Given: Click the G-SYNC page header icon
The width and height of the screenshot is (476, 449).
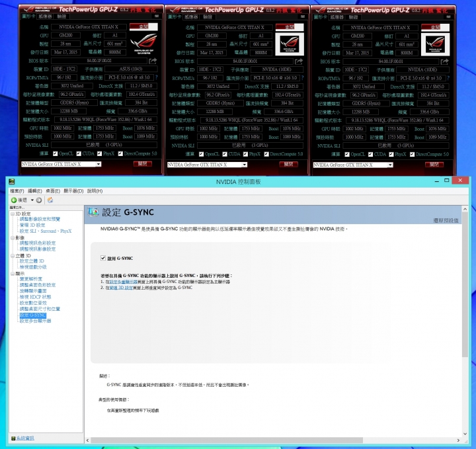Looking at the screenshot, I should point(93,212).
